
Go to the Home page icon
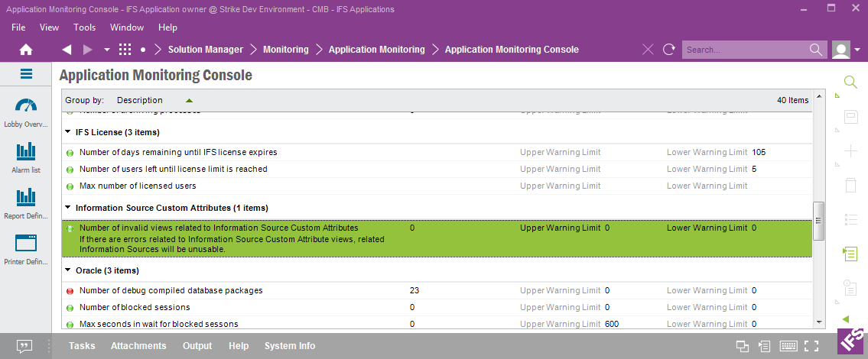tap(25, 50)
